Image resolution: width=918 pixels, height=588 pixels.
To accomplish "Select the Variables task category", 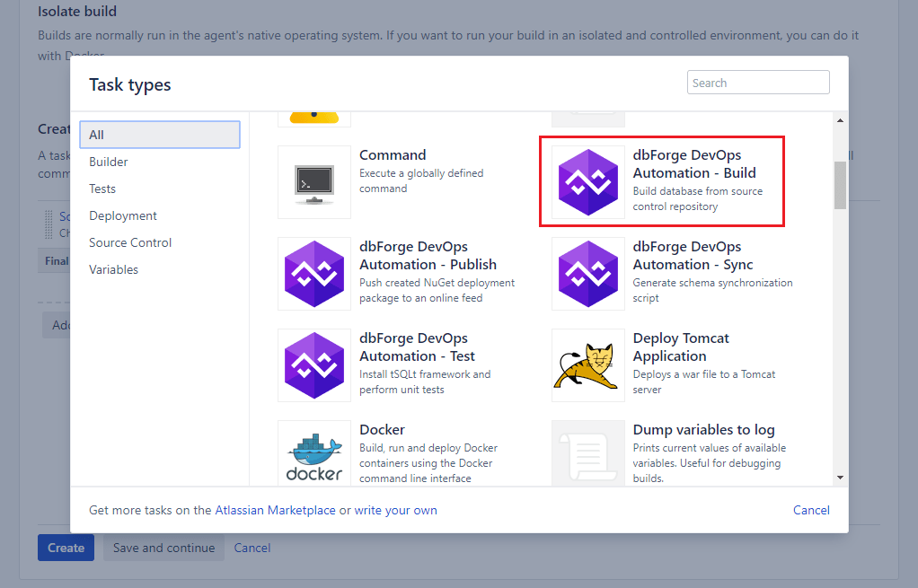I will pos(113,269).
